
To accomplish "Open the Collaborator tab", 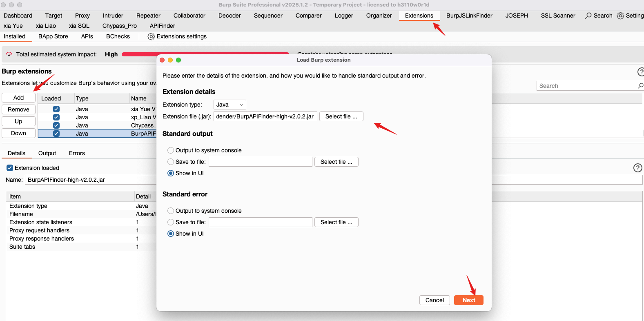I will click(189, 16).
